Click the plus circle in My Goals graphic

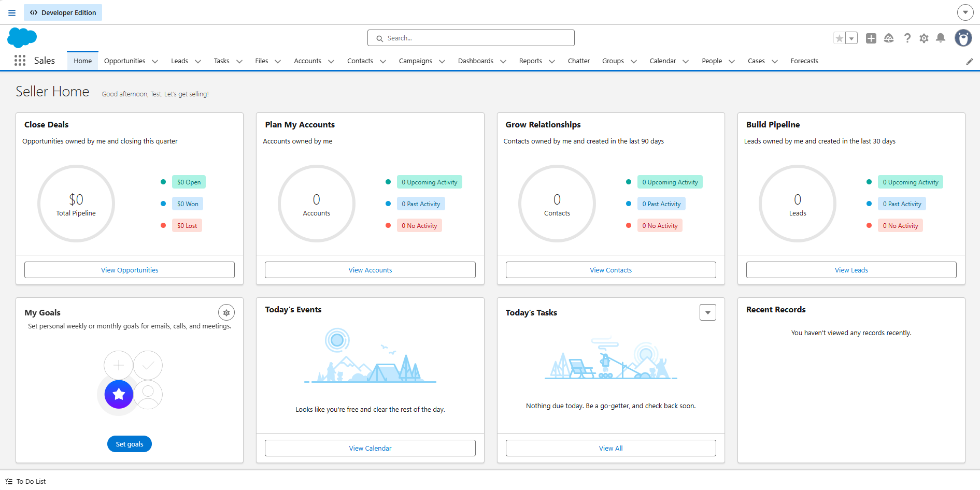click(119, 365)
